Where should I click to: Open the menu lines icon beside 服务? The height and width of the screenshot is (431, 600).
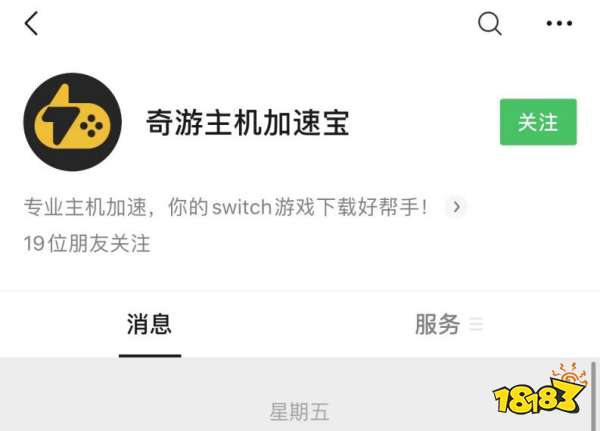click(x=476, y=324)
